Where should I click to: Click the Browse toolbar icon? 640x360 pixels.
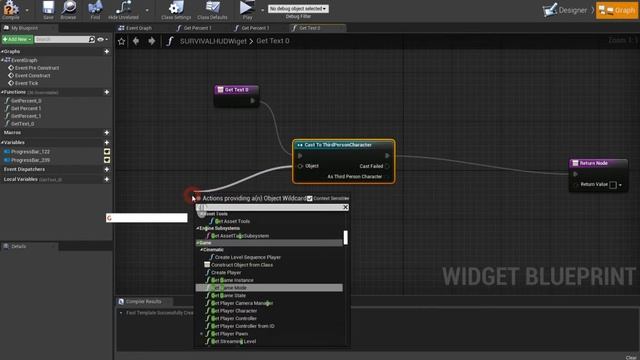point(68,10)
